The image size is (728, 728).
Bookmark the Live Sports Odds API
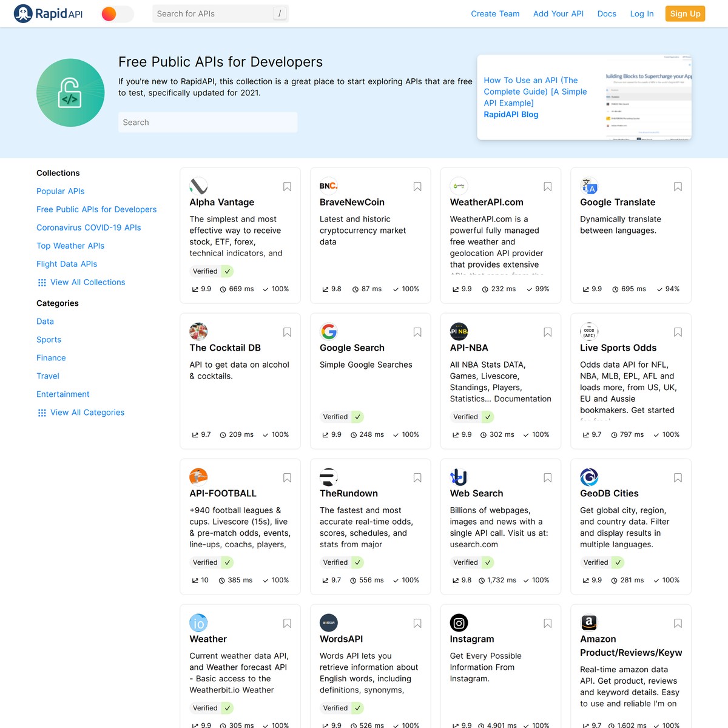pos(678,332)
